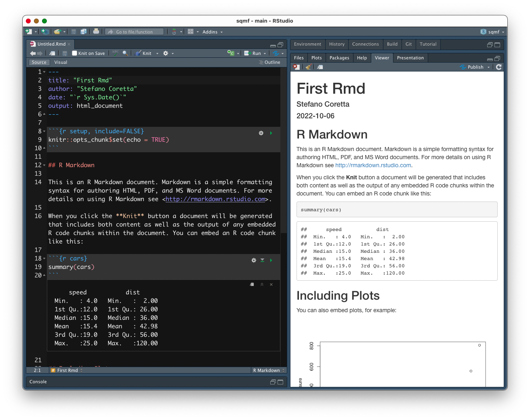530x420 pixels.
Task: Switch editor to Visual mode
Action: click(x=61, y=62)
